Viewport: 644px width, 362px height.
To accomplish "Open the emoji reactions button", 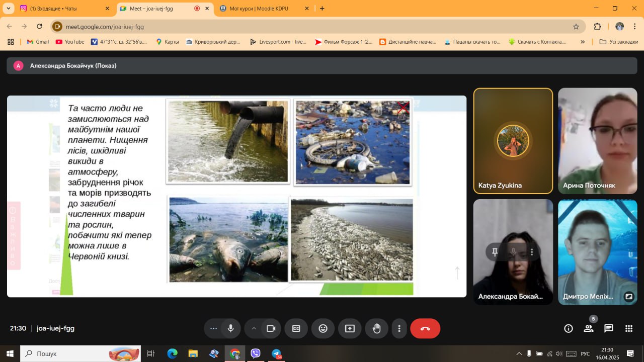I will [323, 328].
